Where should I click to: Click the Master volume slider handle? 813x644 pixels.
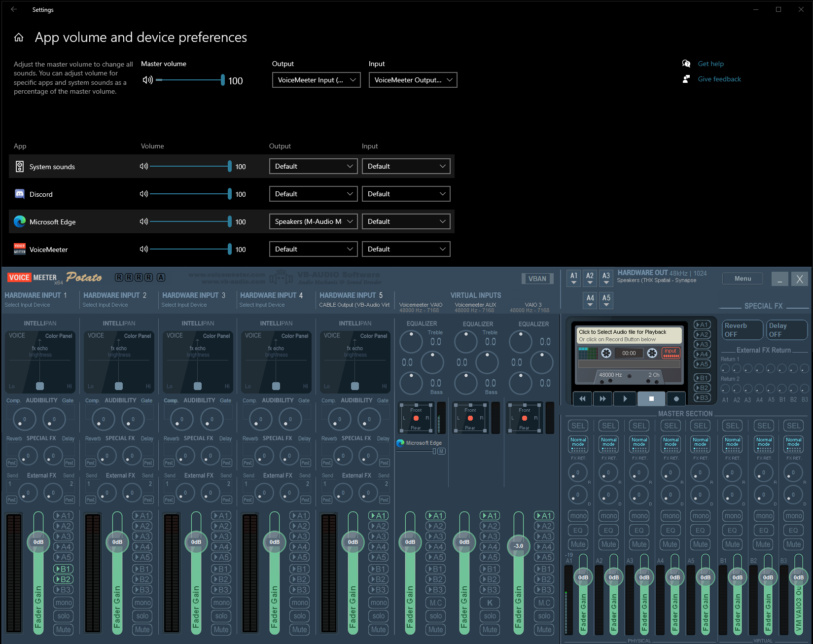tap(223, 80)
